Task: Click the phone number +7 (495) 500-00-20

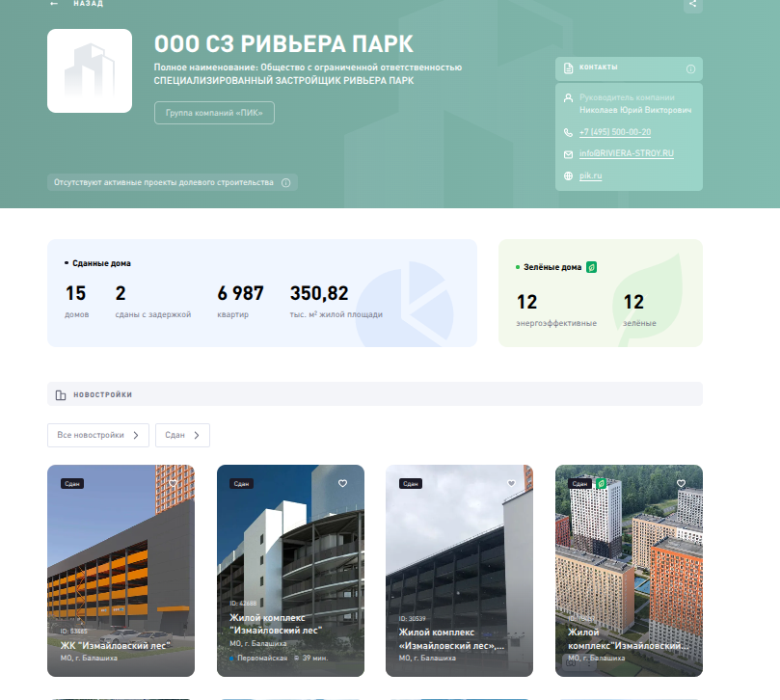Action: coord(614,132)
